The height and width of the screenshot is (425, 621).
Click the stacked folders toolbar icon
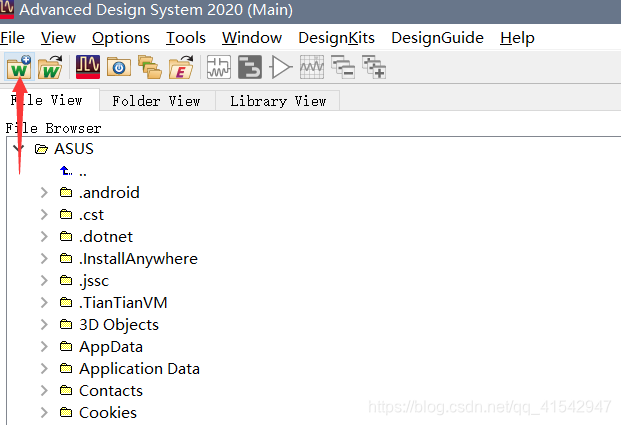coord(150,67)
